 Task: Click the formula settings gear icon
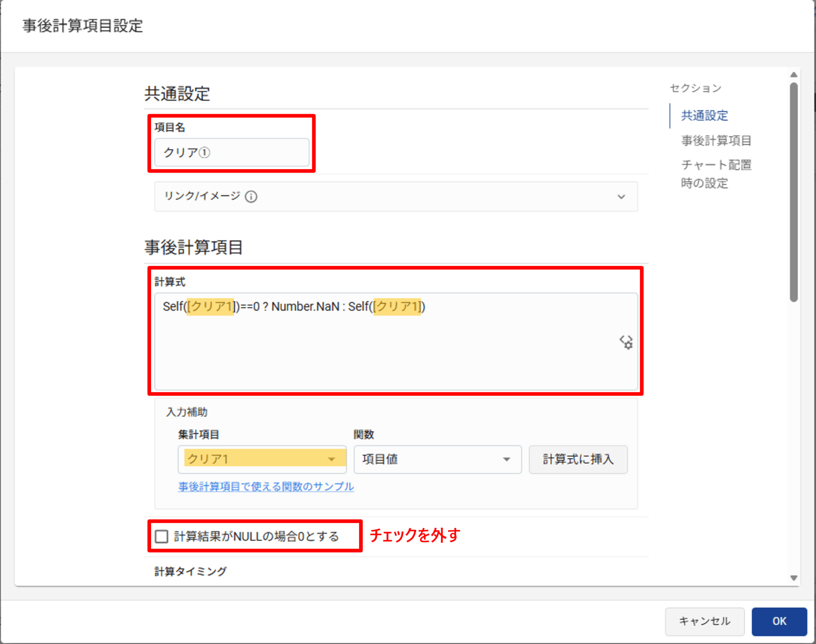coord(626,342)
